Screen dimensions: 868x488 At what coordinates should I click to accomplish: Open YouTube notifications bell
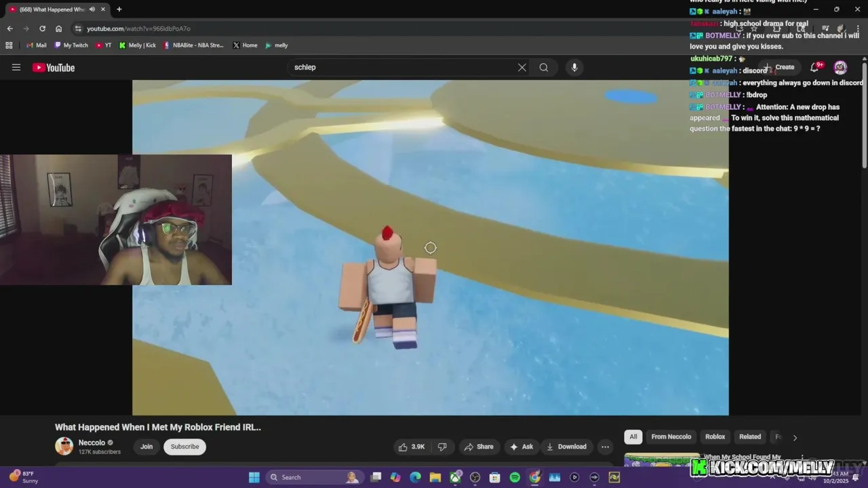coord(816,67)
